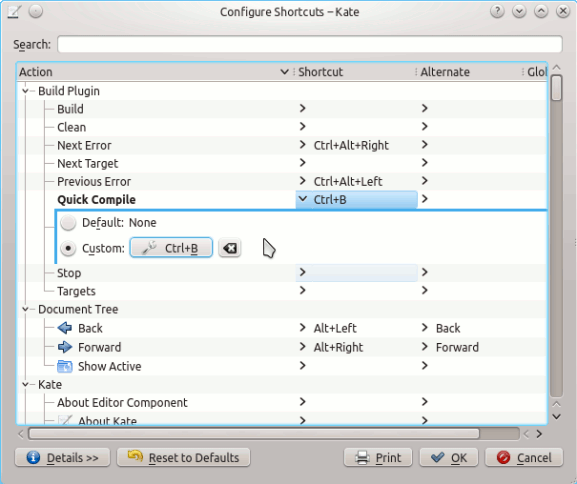
Task: Click the Ctrl+B custom shortcut capture button
Action: pos(171,248)
